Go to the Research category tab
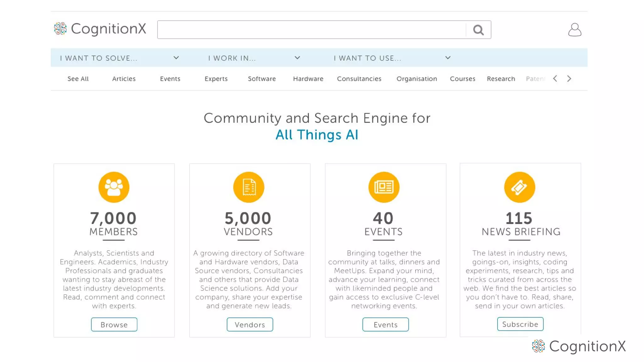This screenshot has height=362, width=644. coord(501,79)
